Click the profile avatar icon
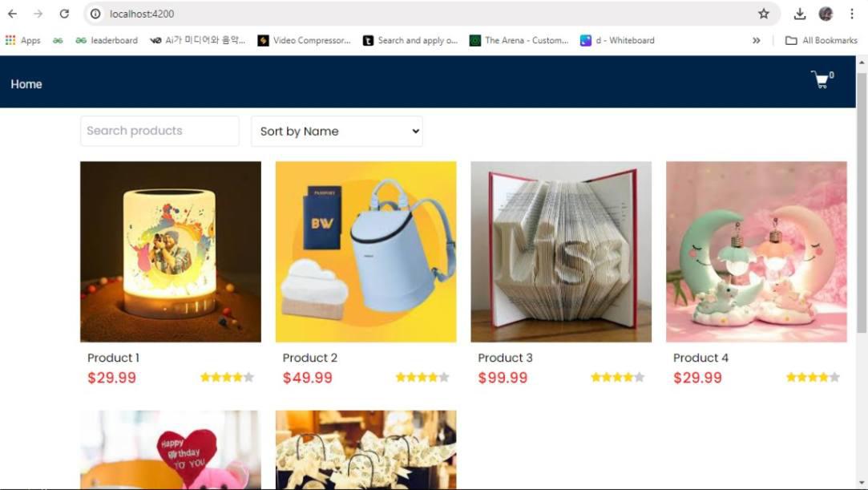The height and width of the screenshot is (490, 868). (826, 14)
